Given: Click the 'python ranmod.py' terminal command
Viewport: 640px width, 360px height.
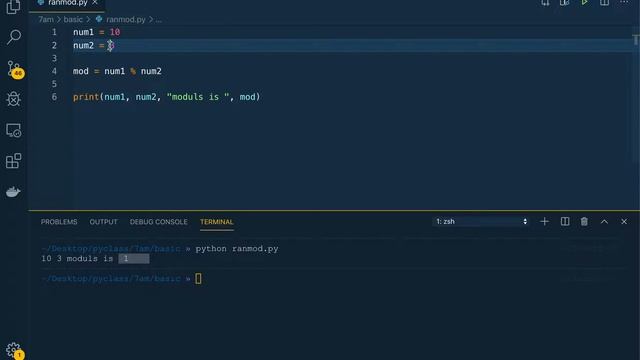Looking at the screenshot, I should click(x=237, y=249).
